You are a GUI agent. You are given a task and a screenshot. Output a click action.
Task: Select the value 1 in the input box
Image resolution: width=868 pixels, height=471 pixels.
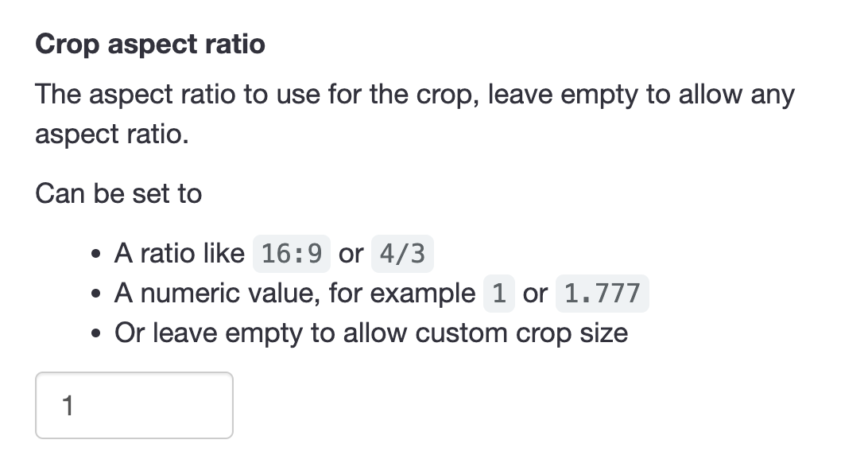tap(69, 406)
